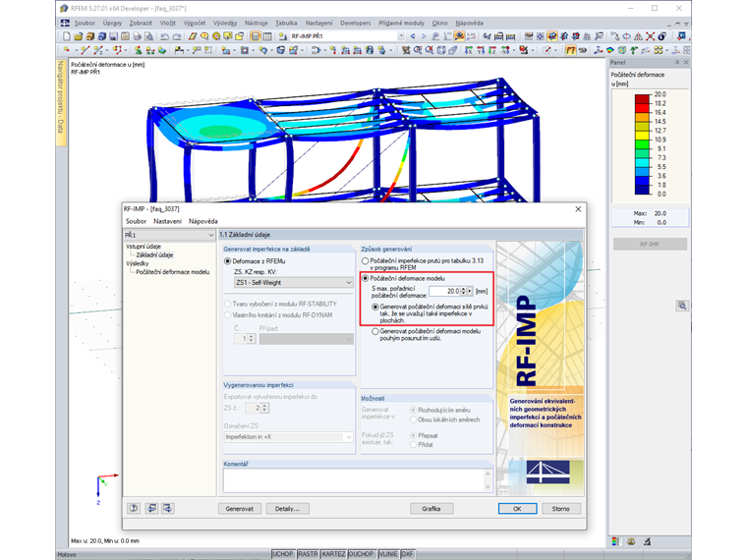The image size is (747, 560).
Task: Click the Redo arrow icon
Action: point(176,36)
